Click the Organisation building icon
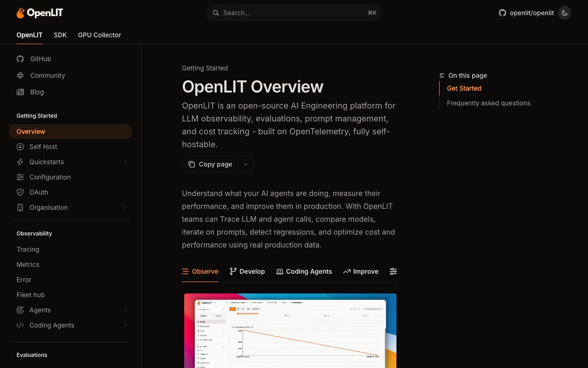588x368 pixels. click(x=20, y=207)
